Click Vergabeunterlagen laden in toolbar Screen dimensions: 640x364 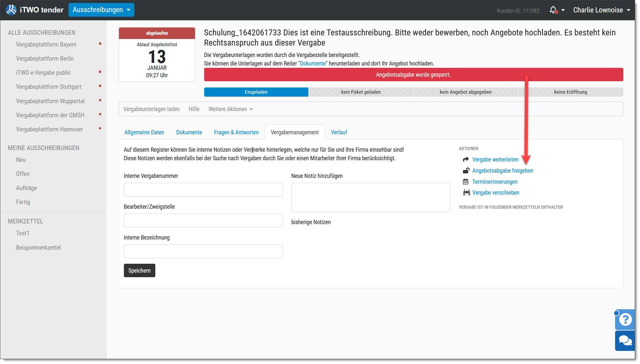click(x=151, y=109)
